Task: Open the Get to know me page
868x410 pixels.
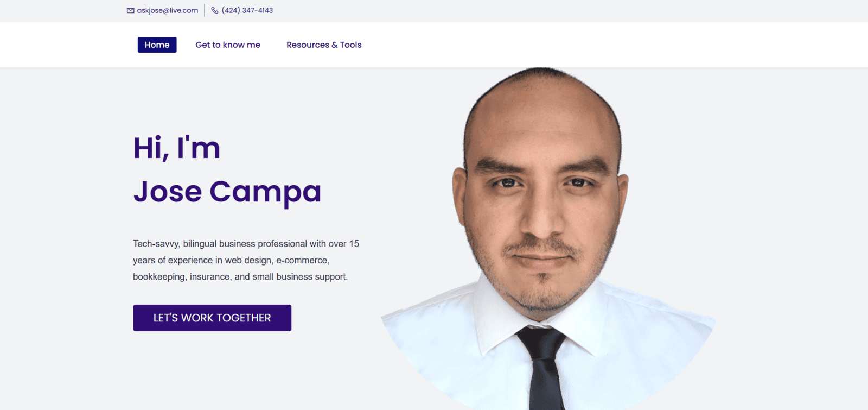Action: click(228, 45)
